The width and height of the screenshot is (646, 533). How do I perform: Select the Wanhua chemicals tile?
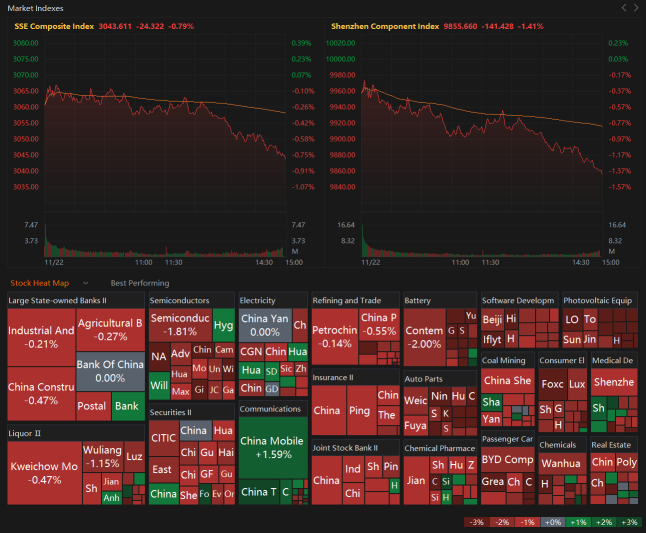(x=562, y=463)
